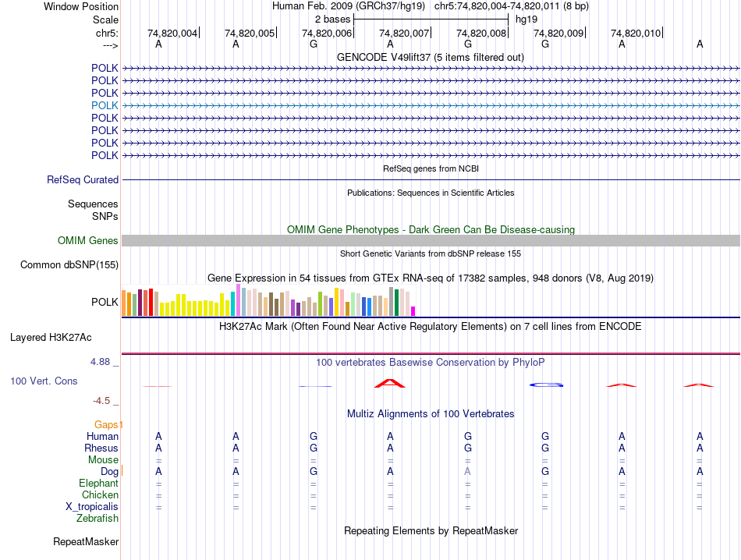Open the RefSeq Curated track label

coord(82,179)
